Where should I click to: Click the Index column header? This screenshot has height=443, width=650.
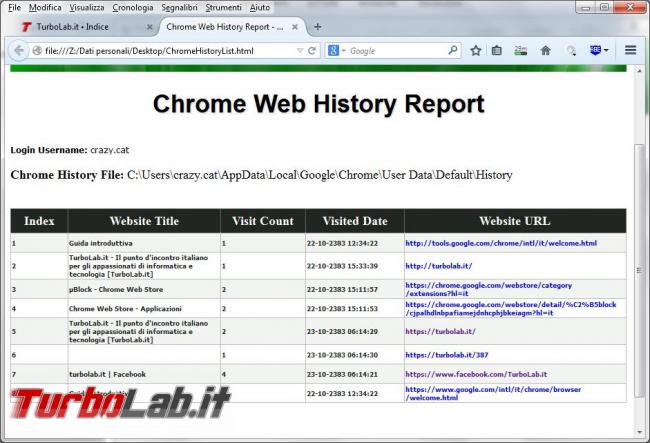coord(39,221)
